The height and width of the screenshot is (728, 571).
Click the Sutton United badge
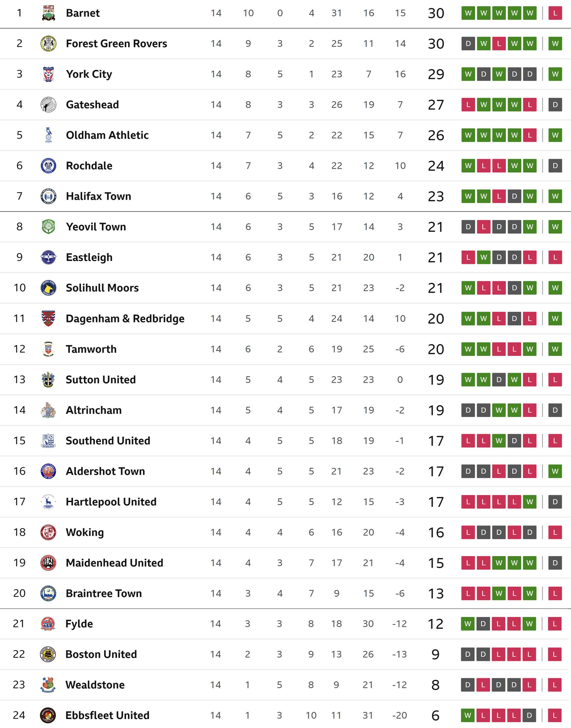pos(48,380)
